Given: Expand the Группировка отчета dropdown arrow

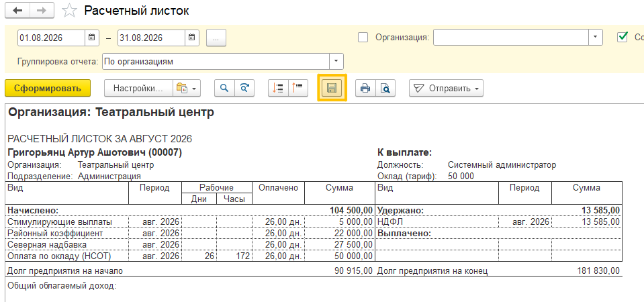Looking at the screenshot, I should click(x=336, y=62).
